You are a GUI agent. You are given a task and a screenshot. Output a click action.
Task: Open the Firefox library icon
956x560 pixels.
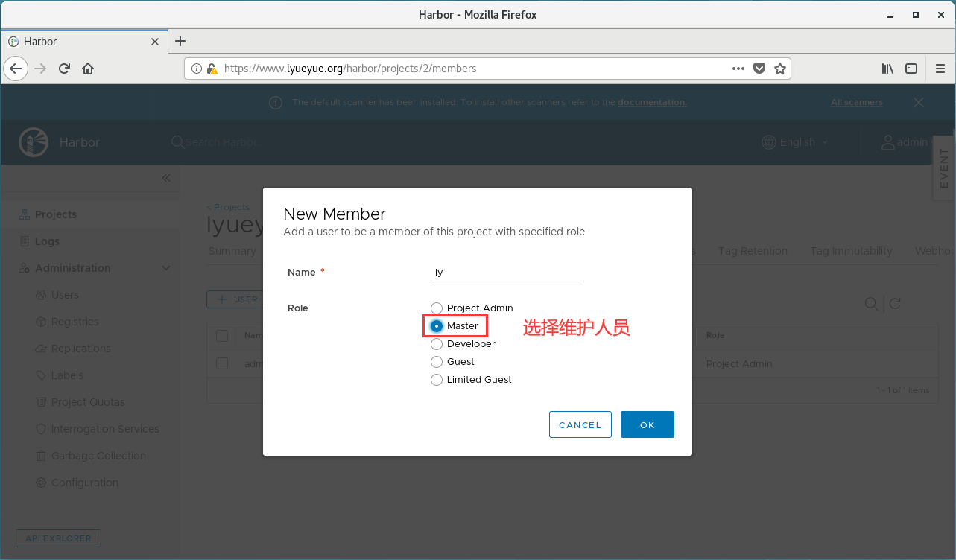tap(887, 69)
